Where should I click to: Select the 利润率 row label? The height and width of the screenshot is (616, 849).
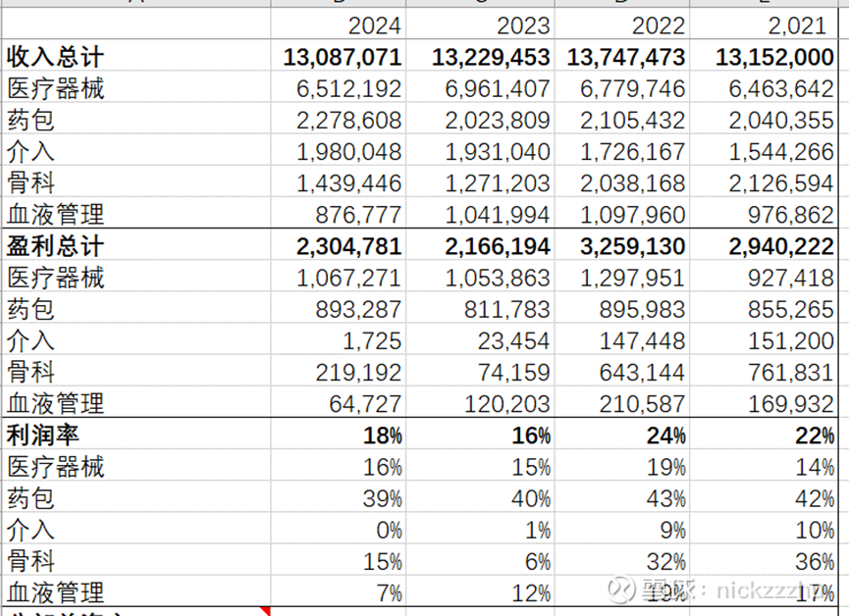point(135,436)
